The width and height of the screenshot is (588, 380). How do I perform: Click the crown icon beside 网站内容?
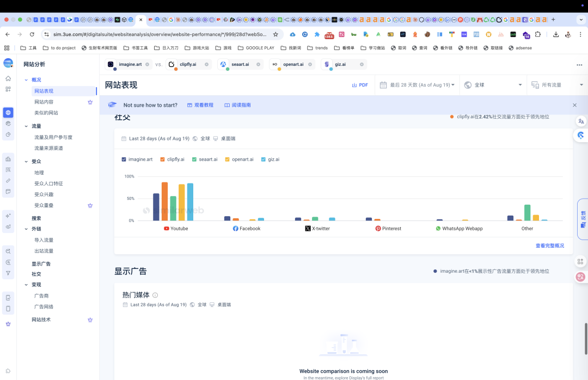click(x=90, y=102)
